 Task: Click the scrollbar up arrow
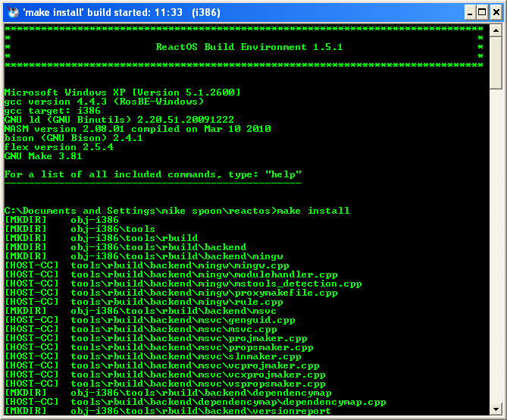pyautogui.click(x=496, y=31)
